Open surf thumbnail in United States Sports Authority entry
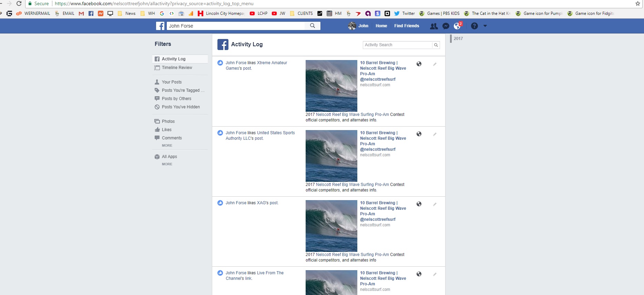 click(x=331, y=156)
